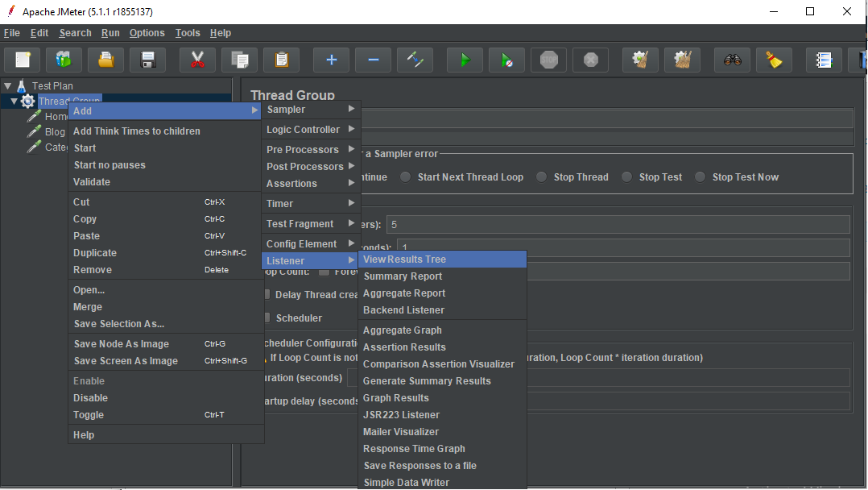Open the Templates toolbar icon

(64, 60)
